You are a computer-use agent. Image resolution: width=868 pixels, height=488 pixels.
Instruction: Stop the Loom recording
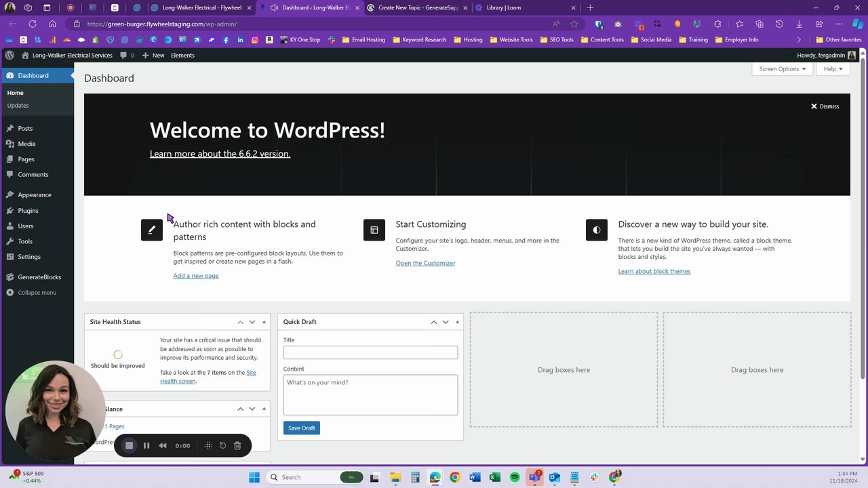tap(129, 445)
